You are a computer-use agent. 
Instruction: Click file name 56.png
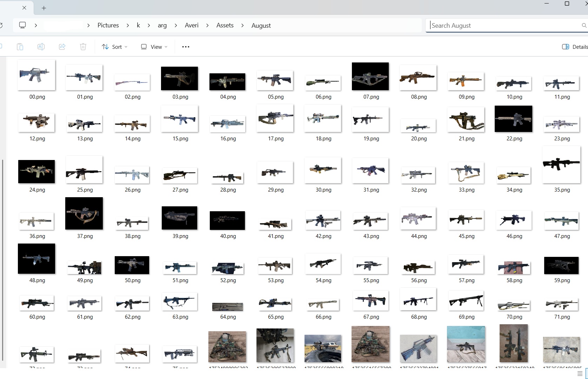click(419, 280)
